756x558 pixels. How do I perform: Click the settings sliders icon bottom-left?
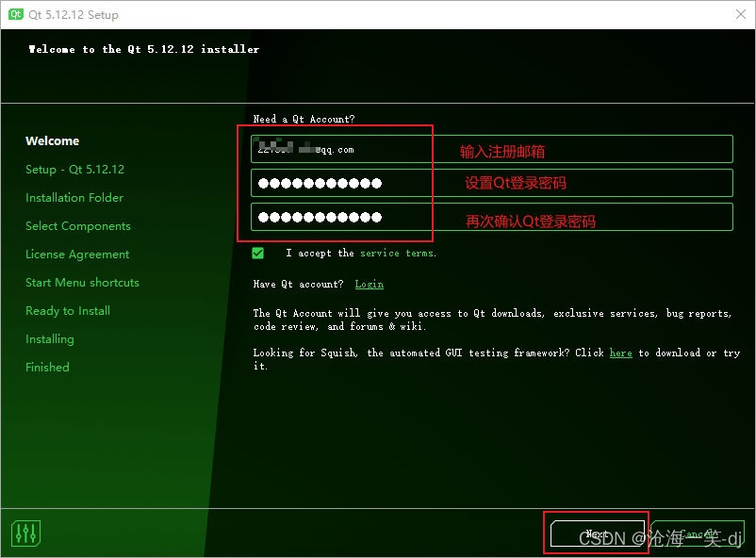tap(25, 533)
